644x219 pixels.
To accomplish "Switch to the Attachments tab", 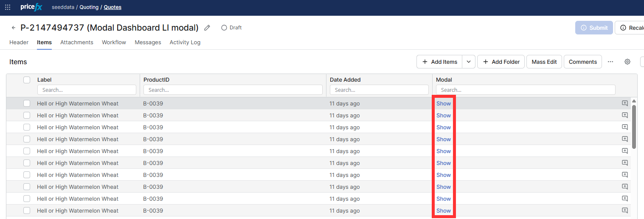I will [76, 43].
